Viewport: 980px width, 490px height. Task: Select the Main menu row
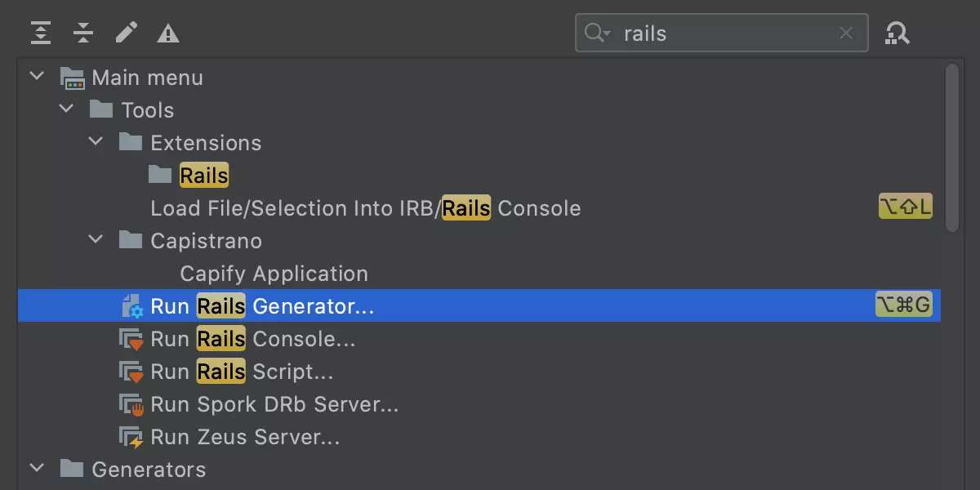pyautogui.click(x=479, y=78)
